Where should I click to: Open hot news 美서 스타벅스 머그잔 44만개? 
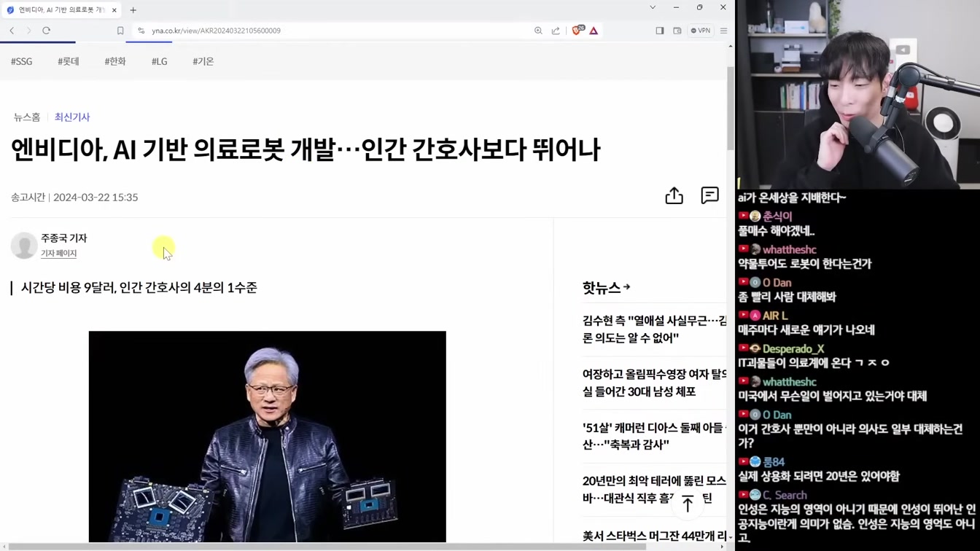(x=654, y=536)
